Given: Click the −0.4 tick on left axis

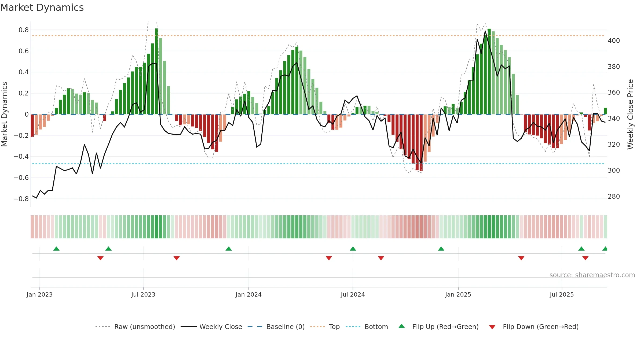Looking at the screenshot, I should pos(21,156).
